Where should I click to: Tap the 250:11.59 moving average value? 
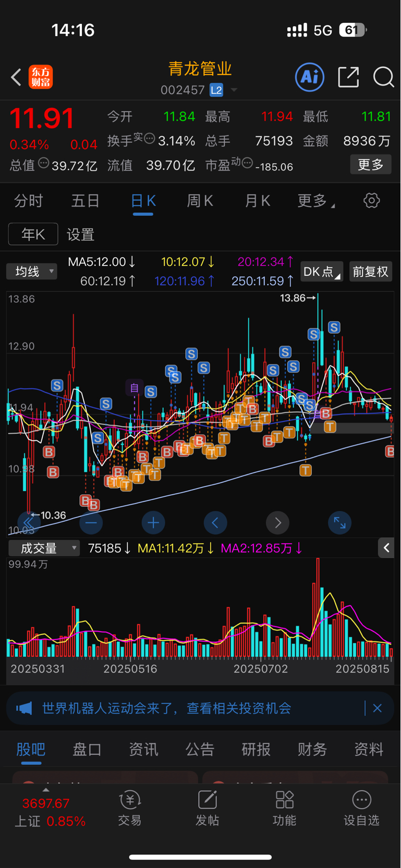(x=263, y=281)
